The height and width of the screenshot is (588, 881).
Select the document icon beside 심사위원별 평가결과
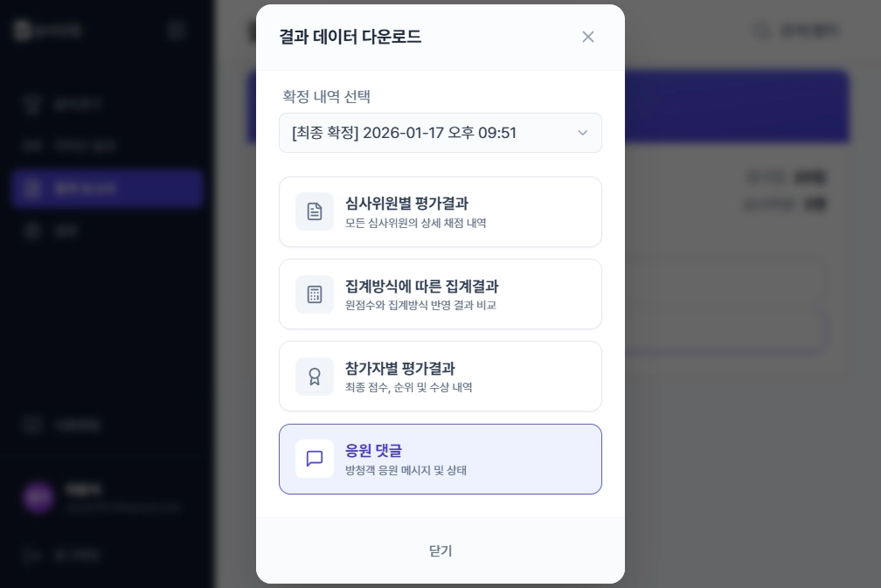pos(315,211)
